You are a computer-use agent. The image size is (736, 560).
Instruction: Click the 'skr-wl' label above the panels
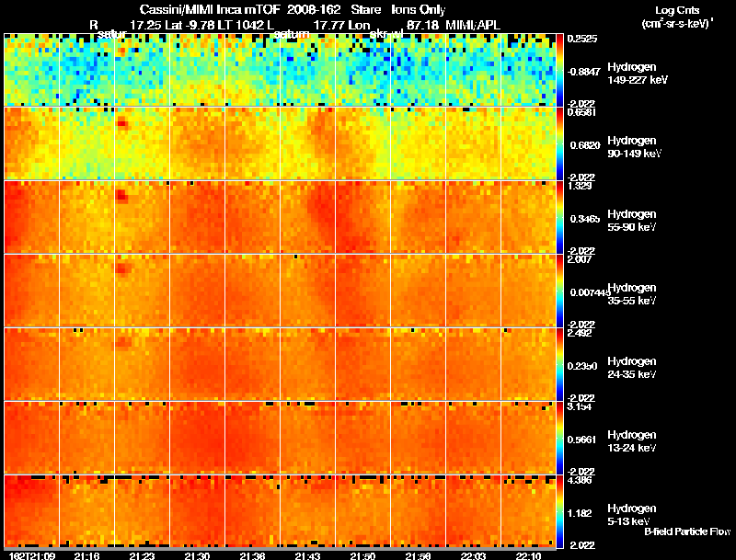click(x=386, y=34)
